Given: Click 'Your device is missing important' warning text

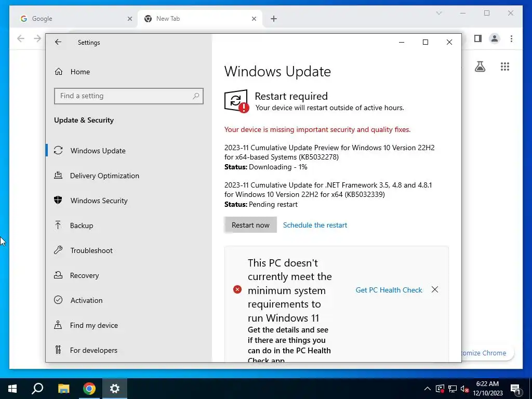Looking at the screenshot, I should 317,129.
